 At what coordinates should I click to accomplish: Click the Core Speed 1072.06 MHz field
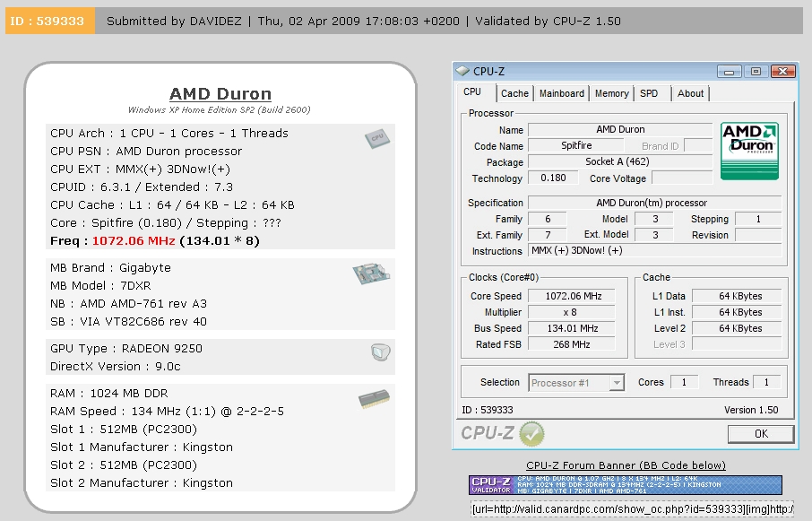point(572,296)
